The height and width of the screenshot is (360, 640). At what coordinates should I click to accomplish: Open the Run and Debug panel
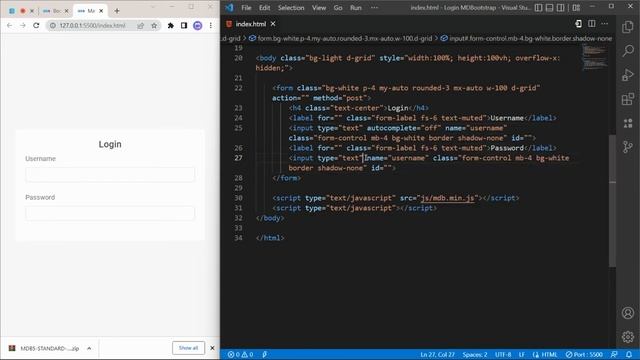tap(628, 75)
